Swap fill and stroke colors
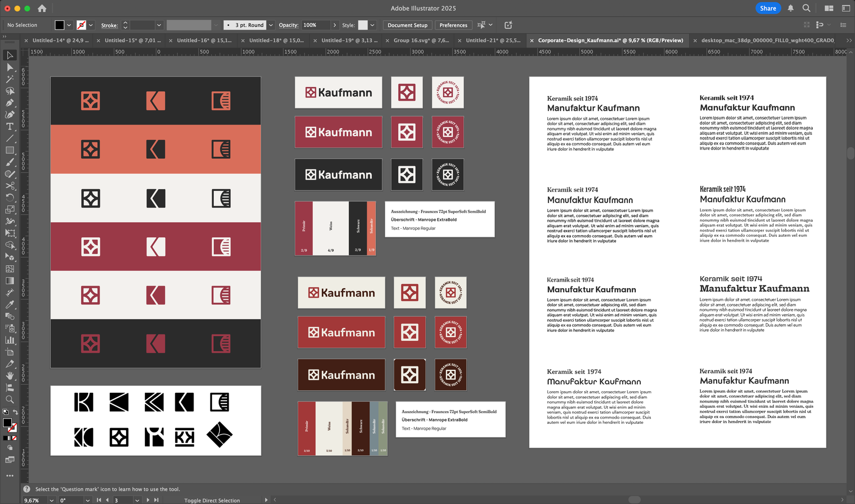Viewport: 855px width, 504px height. 15,412
